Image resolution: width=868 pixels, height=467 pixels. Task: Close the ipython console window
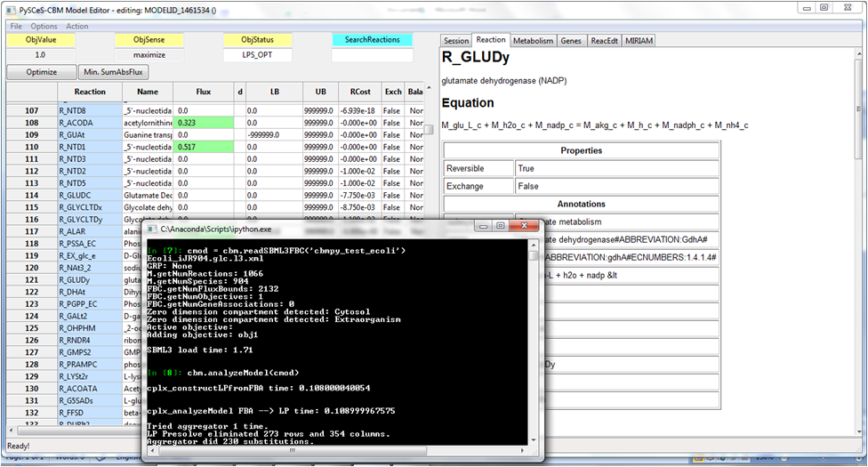(x=524, y=227)
